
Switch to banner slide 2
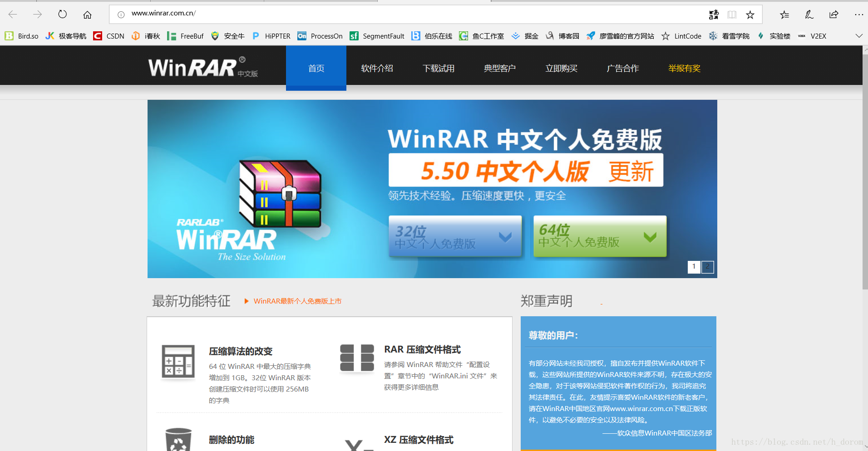[x=708, y=267]
